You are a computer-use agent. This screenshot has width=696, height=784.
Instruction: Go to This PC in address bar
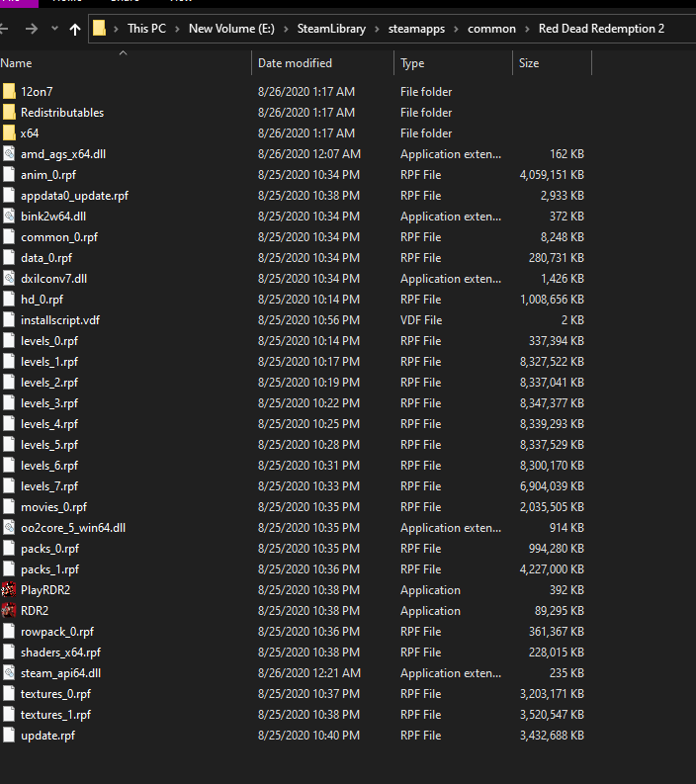pyautogui.click(x=146, y=29)
